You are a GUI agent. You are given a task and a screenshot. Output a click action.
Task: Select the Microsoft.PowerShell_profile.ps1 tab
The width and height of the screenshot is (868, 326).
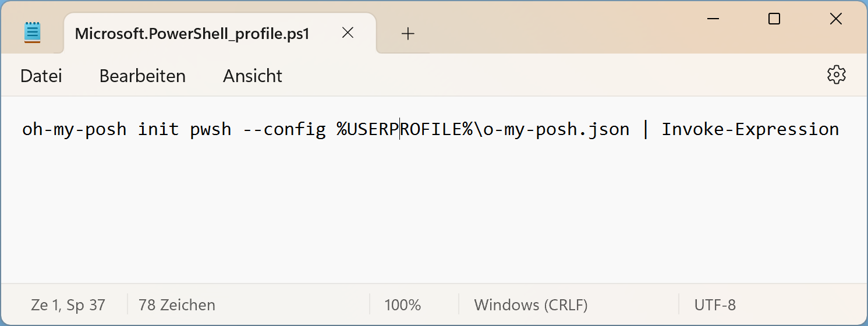click(192, 34)
